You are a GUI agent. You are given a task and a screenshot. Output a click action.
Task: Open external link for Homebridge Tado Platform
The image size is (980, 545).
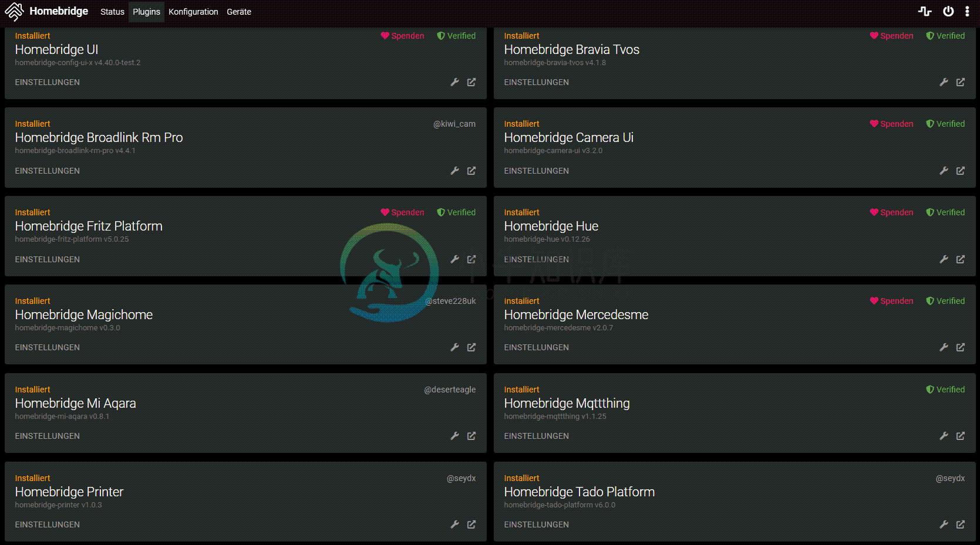[x=961, y=524]
